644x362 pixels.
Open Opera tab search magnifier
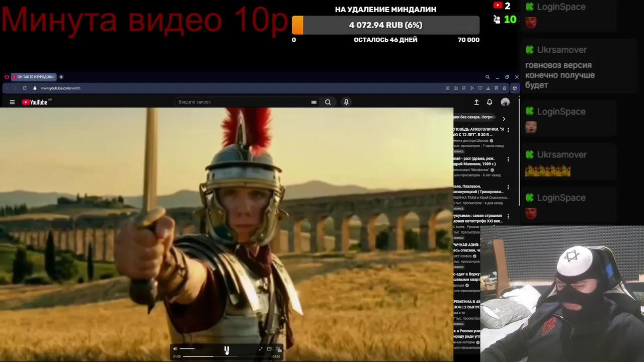coord(487,77)
